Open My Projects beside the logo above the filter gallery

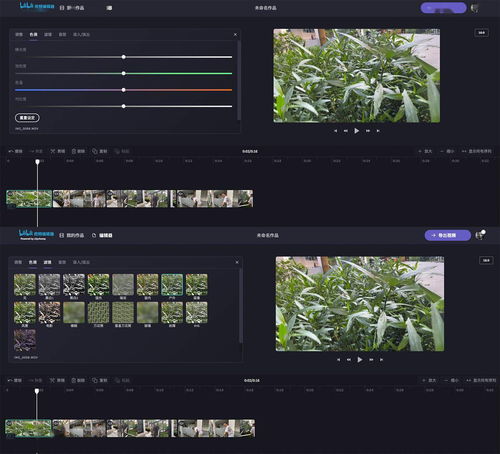72,235
